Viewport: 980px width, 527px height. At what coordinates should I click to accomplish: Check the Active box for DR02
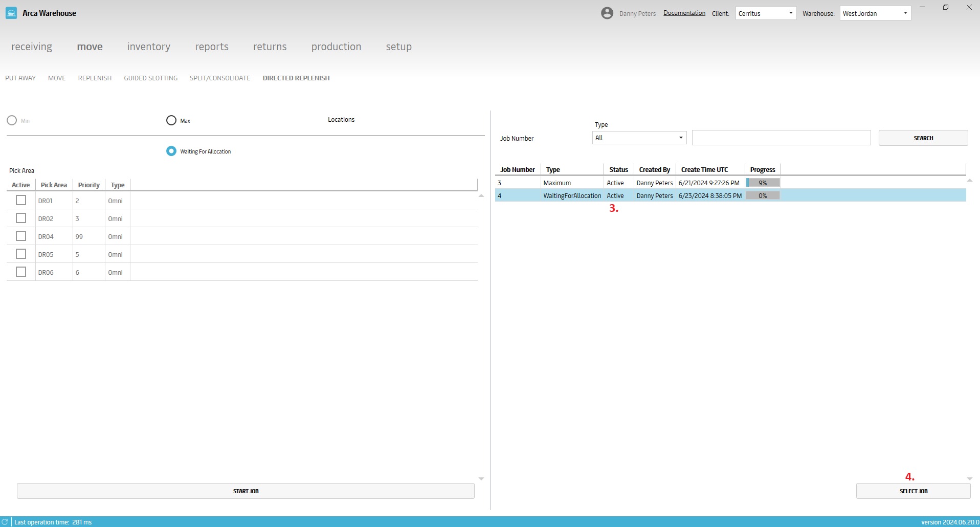[21, 218]
